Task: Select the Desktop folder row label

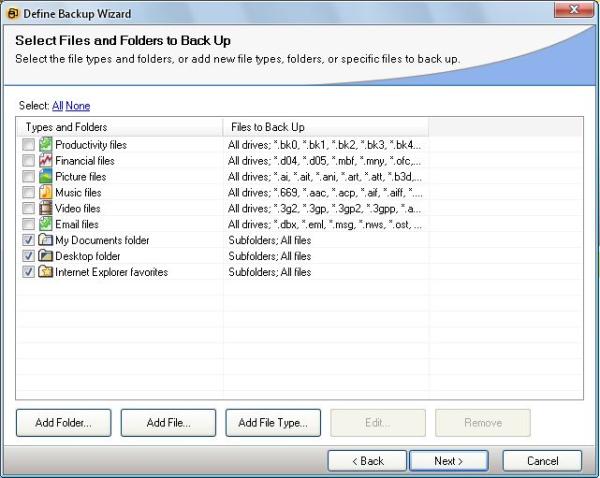Action: [x=88, y=256]
